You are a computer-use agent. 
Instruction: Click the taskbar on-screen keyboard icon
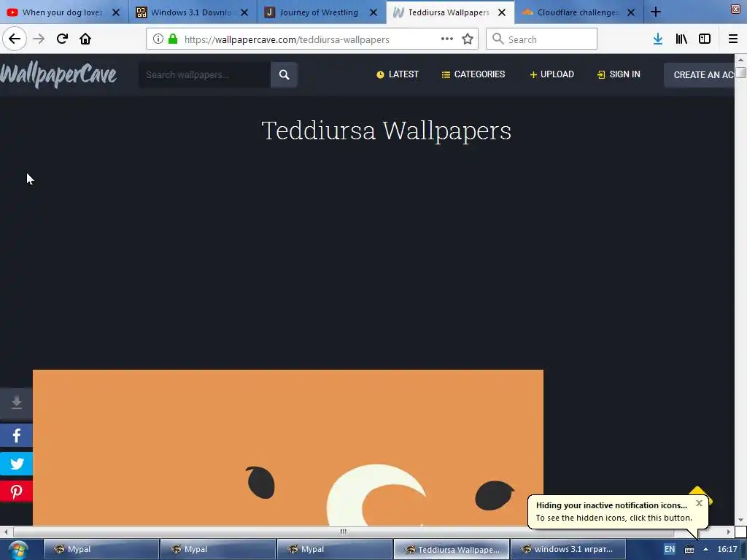(689, 550)
